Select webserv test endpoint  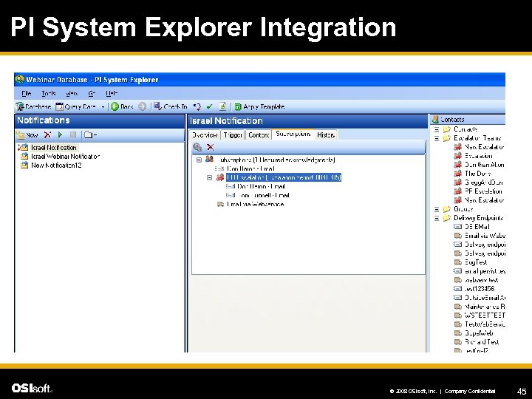[x=482, y=280]
